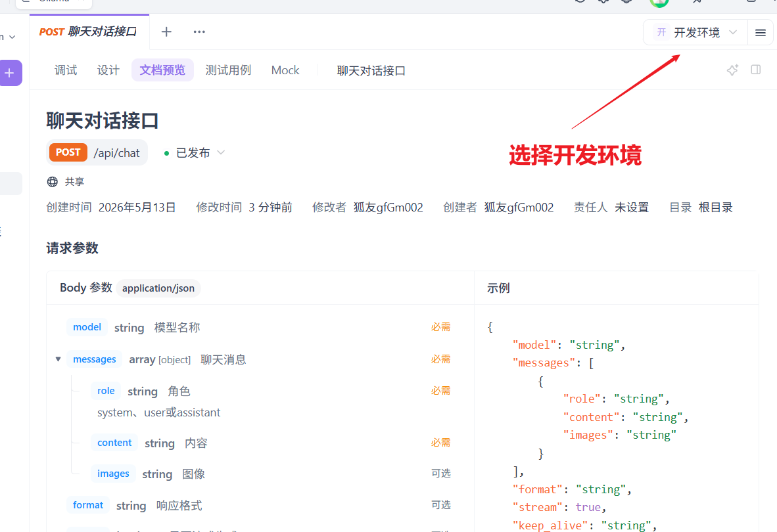
Task: Select the 文档预览 tab
Action: click(162, 70)
